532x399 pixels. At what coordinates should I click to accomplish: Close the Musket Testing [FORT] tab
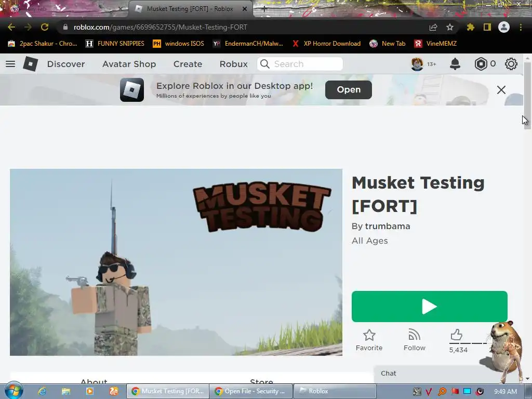(245, 9)
